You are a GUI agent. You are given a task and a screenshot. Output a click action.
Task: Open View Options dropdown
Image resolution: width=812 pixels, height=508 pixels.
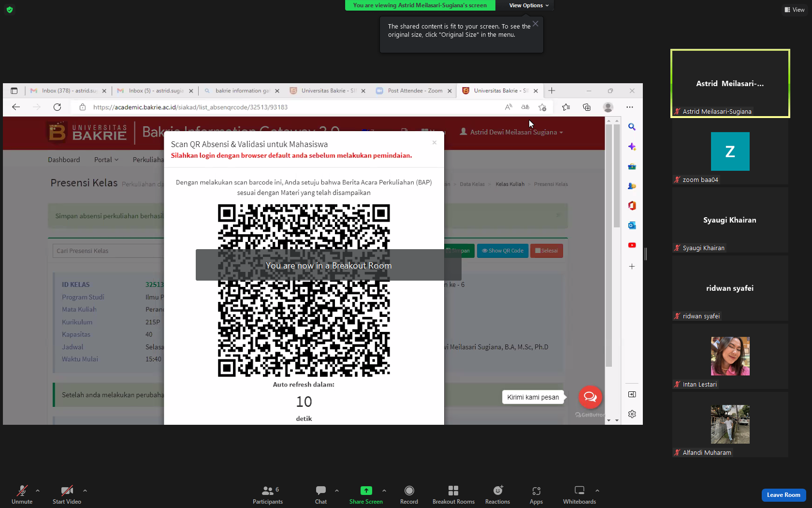(x=529, y=5)
